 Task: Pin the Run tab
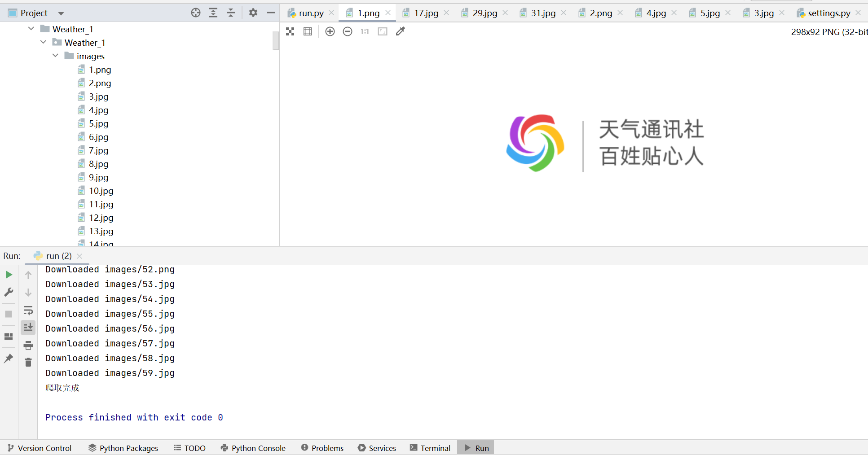tap(9, 358)
